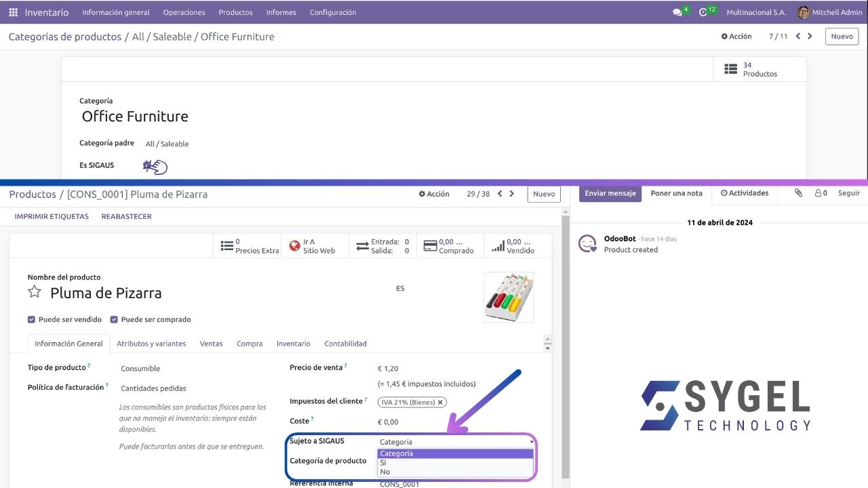Go to next category record arrow (7 / 11)
Viewport: 868px width, 488px height.
coord(810,37)
